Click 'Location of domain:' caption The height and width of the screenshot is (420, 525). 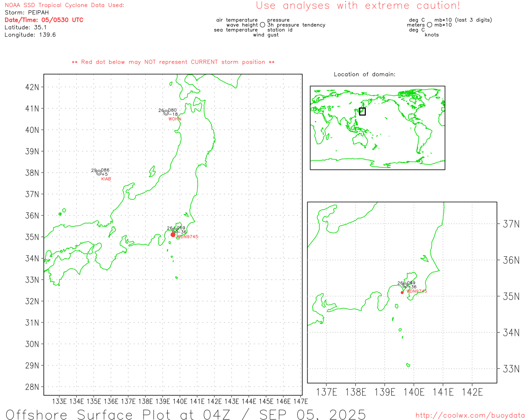(x=365, y=74)
